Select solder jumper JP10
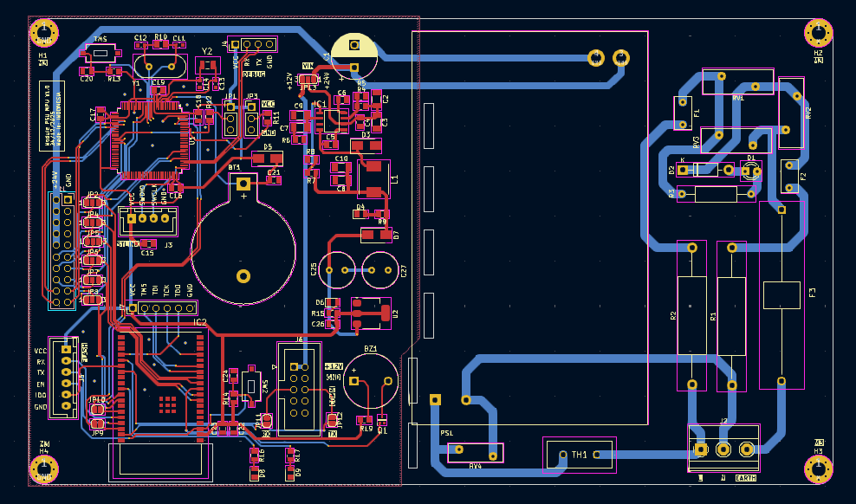 (97, 409)
